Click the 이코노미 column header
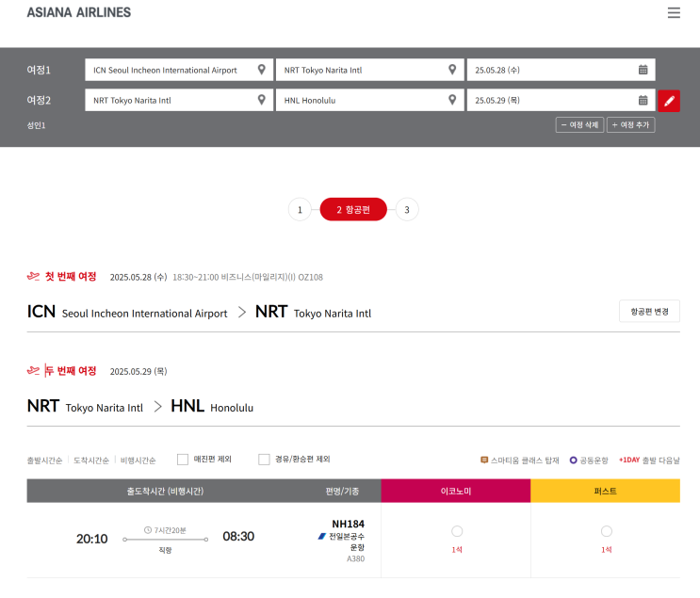The width and height of the screenshot is (700, 598). [x=456, y=491]
